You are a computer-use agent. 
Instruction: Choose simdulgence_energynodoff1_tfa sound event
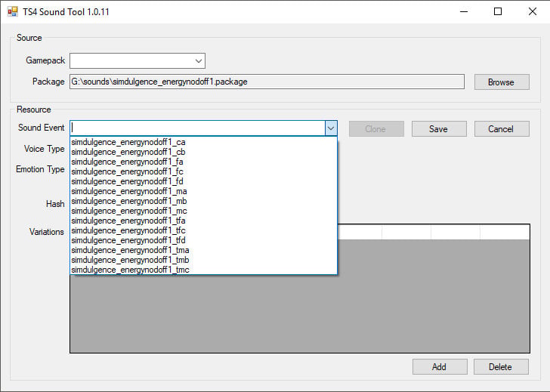(203, 221)
